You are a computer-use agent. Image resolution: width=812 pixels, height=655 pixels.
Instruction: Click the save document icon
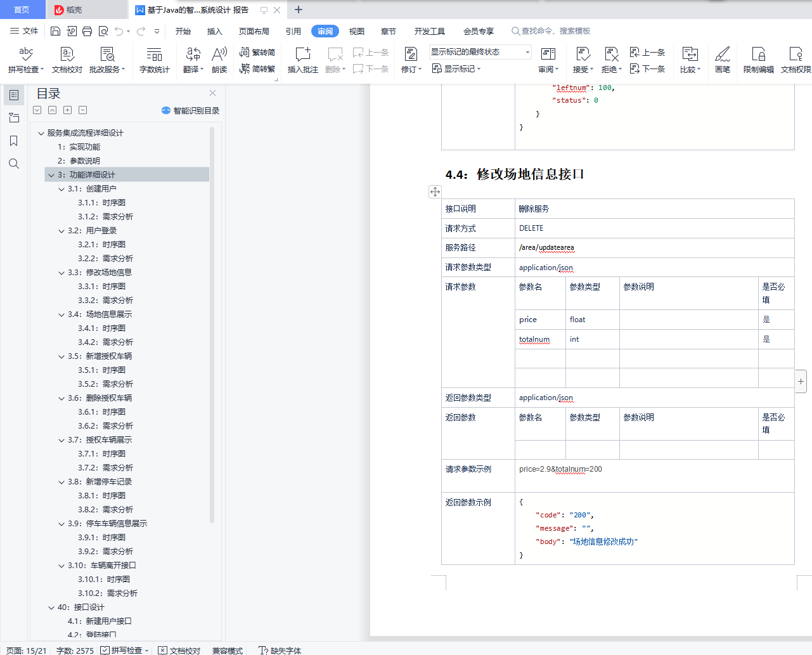click(55, 31)
